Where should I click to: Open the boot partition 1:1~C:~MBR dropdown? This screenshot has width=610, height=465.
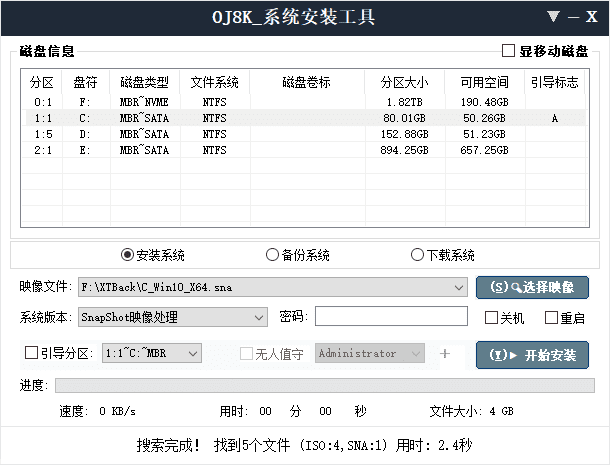click(x=193, y=353)
